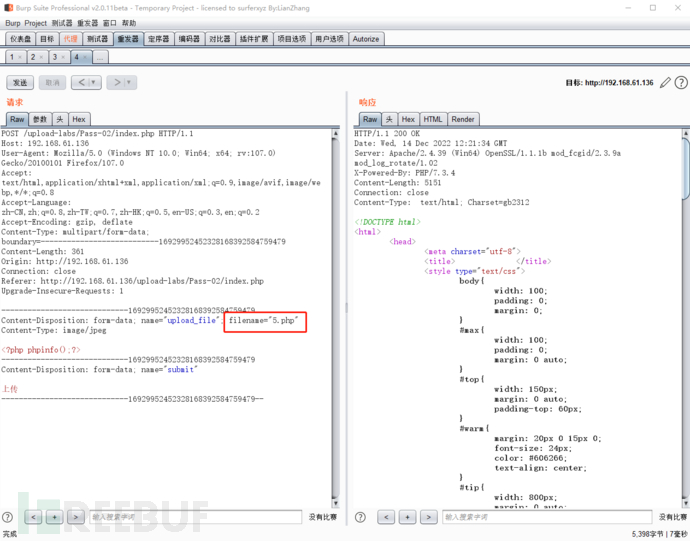Switch to the 代理 (Proxy) tab
The image size is (690, 541).
click(70, 39)
